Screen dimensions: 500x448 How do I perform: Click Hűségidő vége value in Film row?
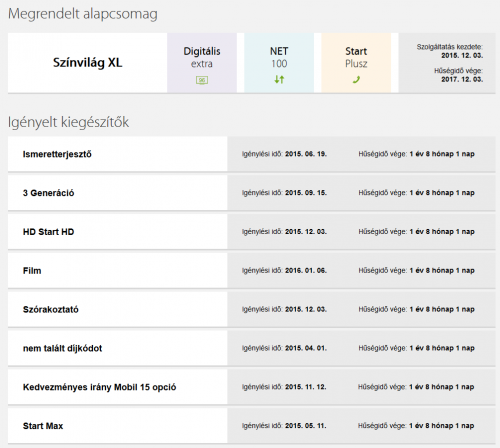442,270
